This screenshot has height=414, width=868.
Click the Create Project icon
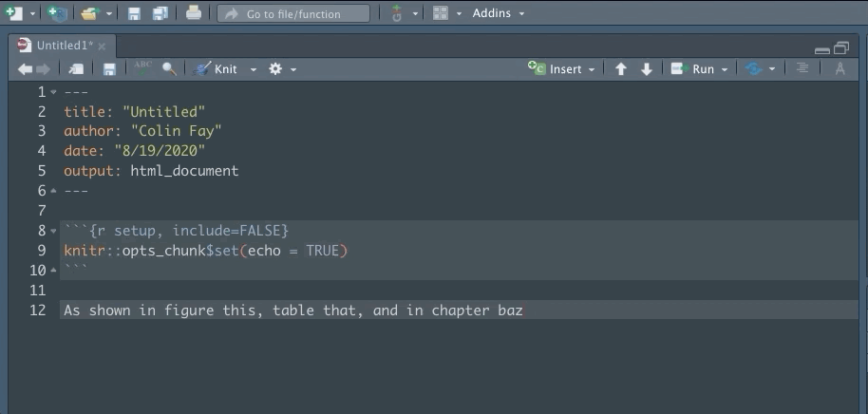point(56,13)
